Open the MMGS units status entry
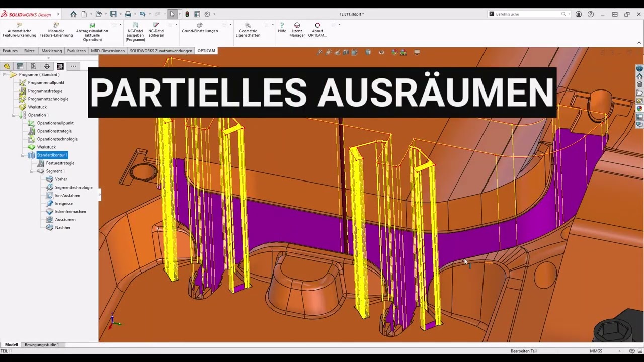Viewport: 644px width, 362px height. 596,351
